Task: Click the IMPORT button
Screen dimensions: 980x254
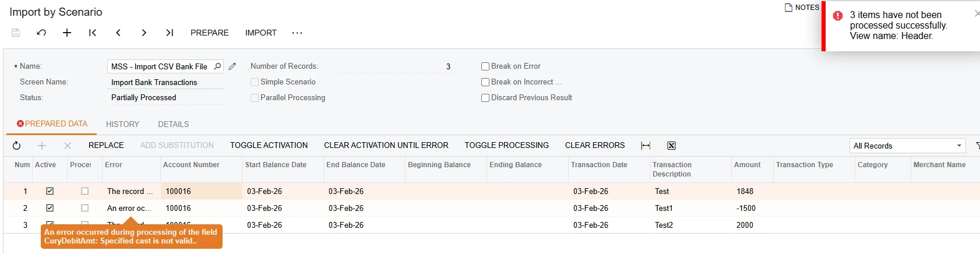Action: click(260, 33)
